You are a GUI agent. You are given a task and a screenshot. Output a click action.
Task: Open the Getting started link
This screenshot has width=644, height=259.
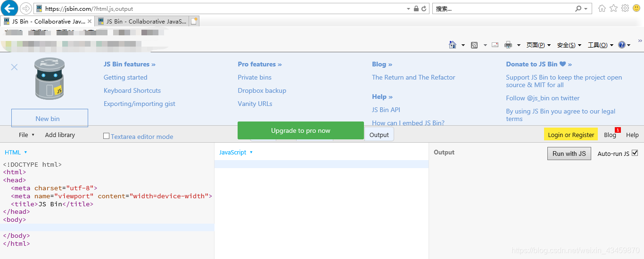tap(125, 77)
